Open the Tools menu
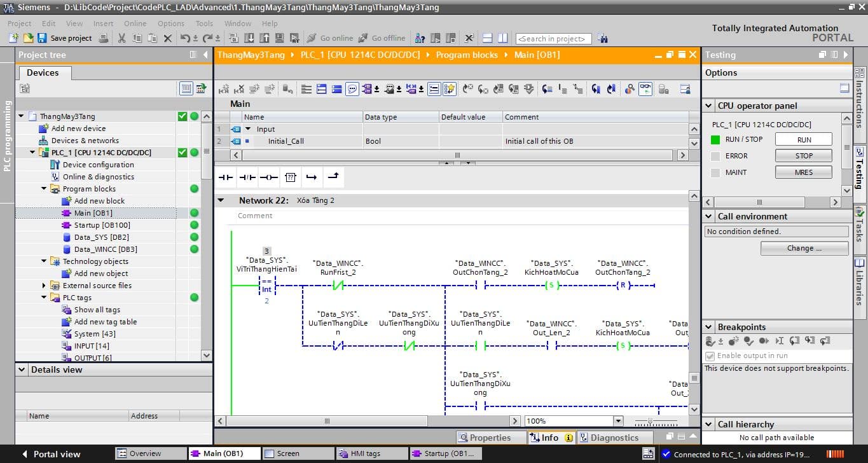Screen dimensions: 868x463 pyautogui.click(x=204, y=24)
